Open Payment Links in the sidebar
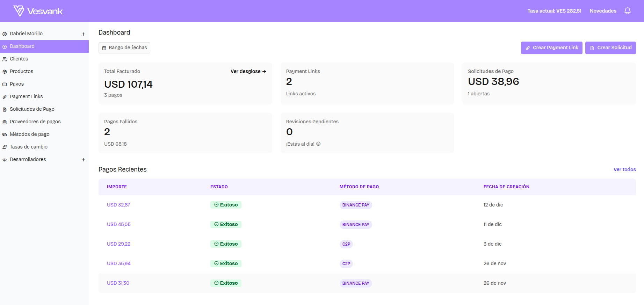 (x=44, y=96)
